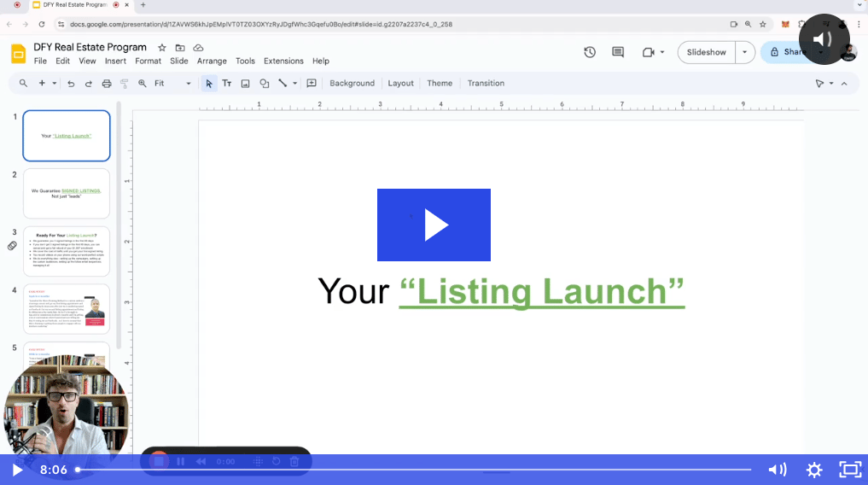The image size is (868, 485).
Task: Collapse the toolbar with the chevron-up arrow
Action: tap(844, 84)
